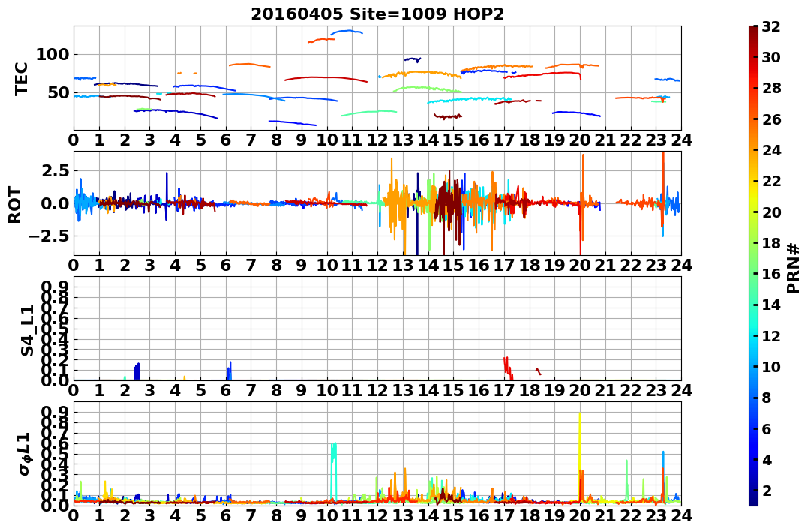Viewport: 808px width, 532px height.
Task: Click the 16 tick on the colorbar
Action: 771,274
